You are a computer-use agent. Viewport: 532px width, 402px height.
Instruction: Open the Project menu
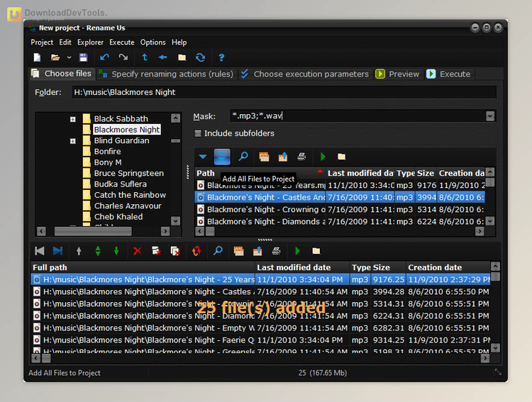(42, 43)
